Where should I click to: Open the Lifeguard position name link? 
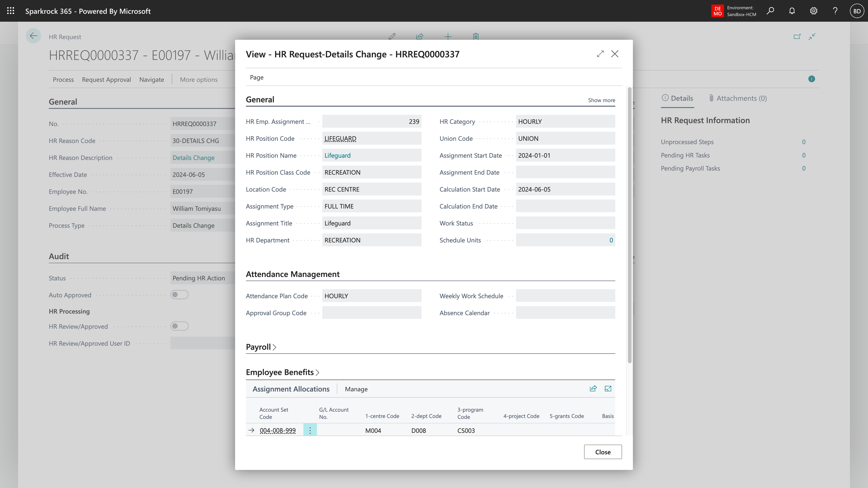337,155
